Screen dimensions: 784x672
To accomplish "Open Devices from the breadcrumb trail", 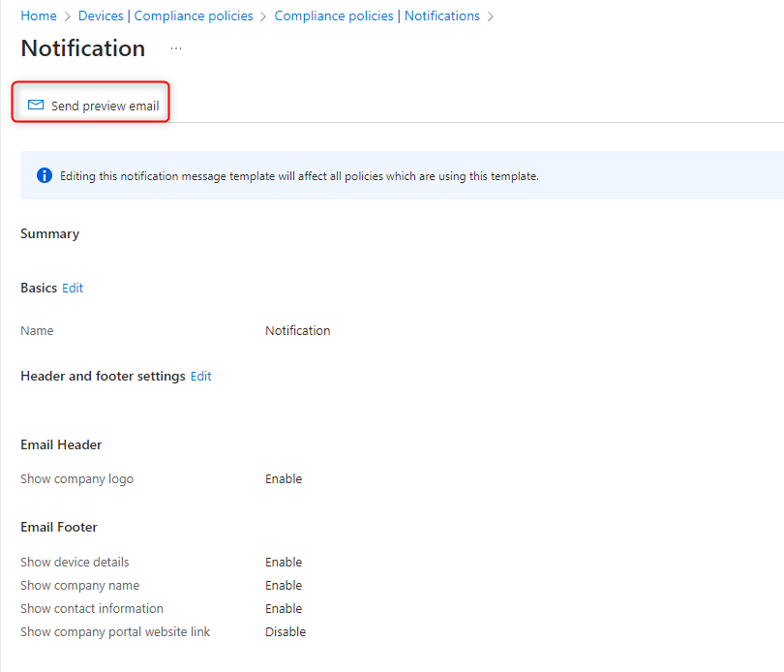I will 101,15.
